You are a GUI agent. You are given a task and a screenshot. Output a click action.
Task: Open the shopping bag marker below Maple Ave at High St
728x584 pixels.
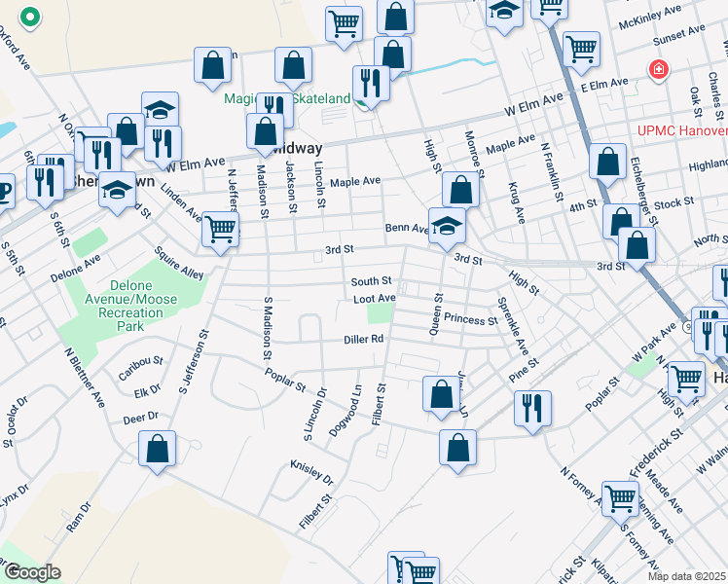(x=461, y=188)
